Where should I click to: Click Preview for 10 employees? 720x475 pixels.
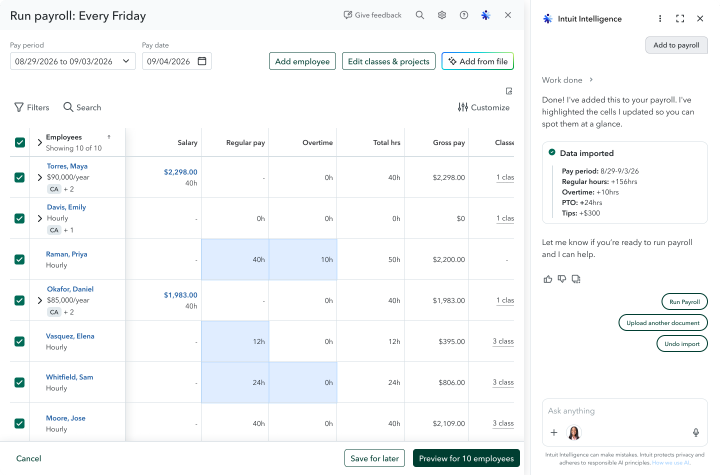click(x=466, y=458)
